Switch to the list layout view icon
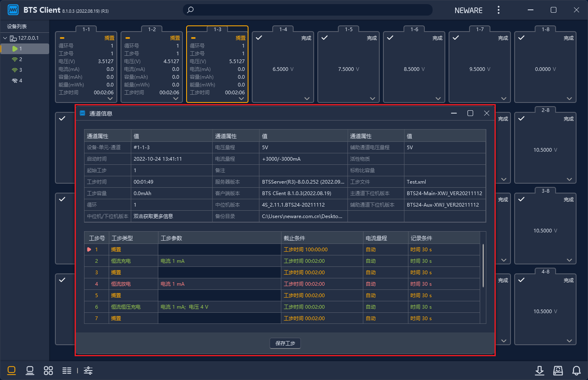 (67, 371)
